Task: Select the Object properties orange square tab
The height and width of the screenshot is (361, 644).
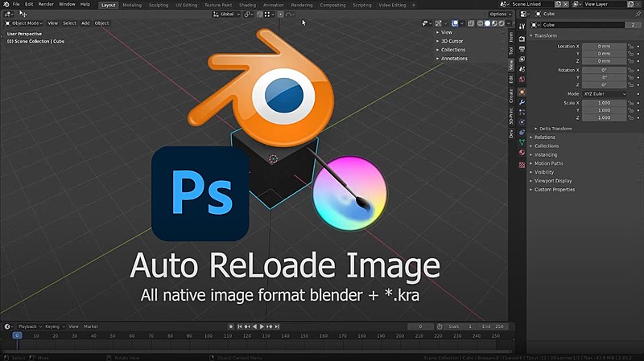Action: [522, 92]
